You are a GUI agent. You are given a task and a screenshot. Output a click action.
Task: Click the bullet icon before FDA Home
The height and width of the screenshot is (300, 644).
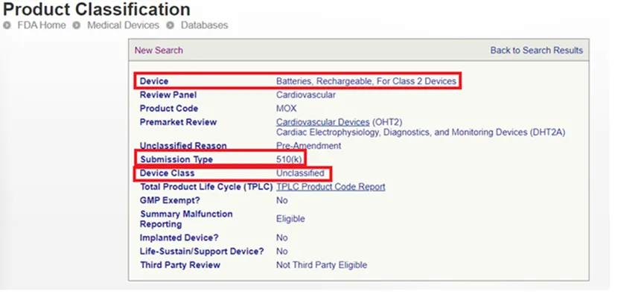(x=7, y=25)
